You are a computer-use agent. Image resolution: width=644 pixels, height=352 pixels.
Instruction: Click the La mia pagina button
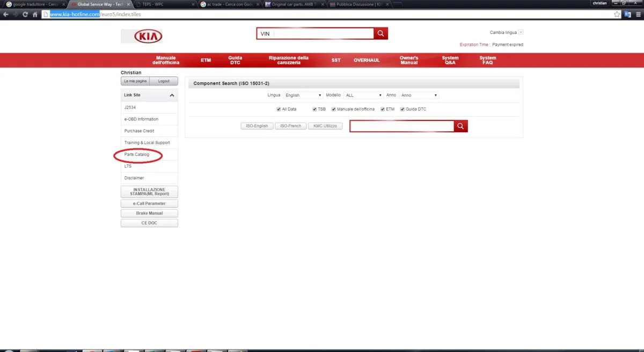135,81
